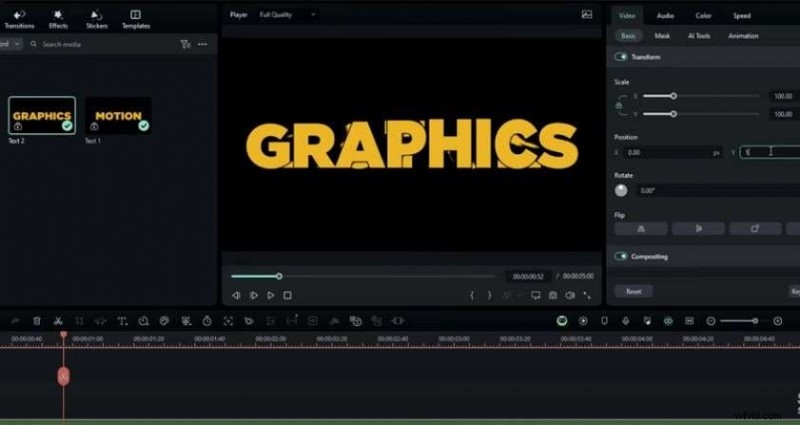Image resolution: width=800 pixels, height=425 pixels.
Task: Click the Stop button in the player
Action: [x=287, y=295]
